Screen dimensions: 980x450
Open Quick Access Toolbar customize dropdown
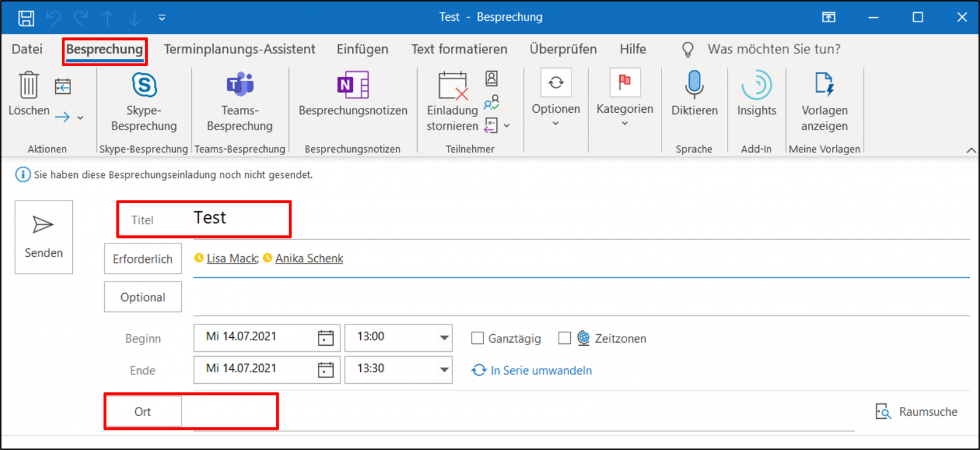(162, 18)
